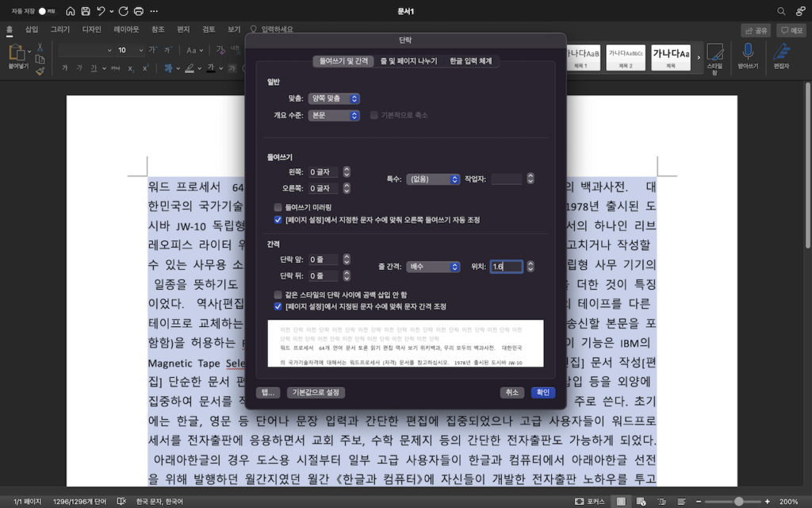Toggle the AutoSave (자동 저장) switch

click(45, 11)
